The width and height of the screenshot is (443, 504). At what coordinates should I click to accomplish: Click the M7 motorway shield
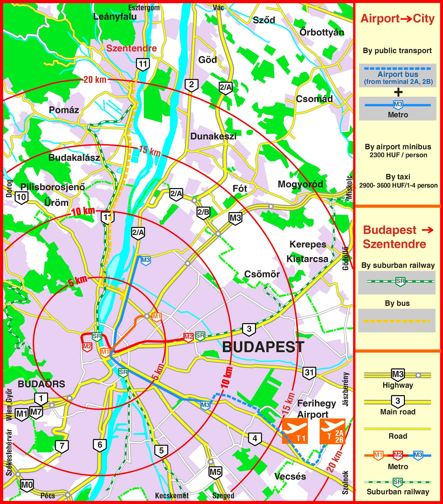pyautogui.click(x=36, y=413)
